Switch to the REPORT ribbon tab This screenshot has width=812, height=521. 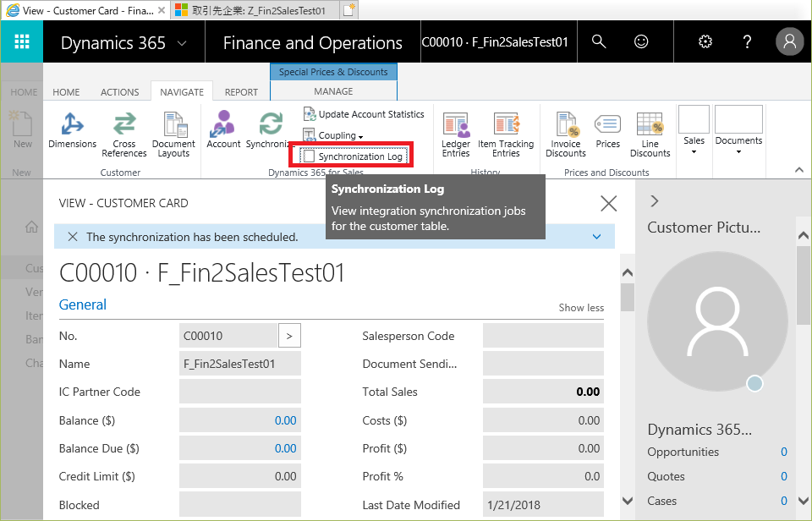coord(241,92)
